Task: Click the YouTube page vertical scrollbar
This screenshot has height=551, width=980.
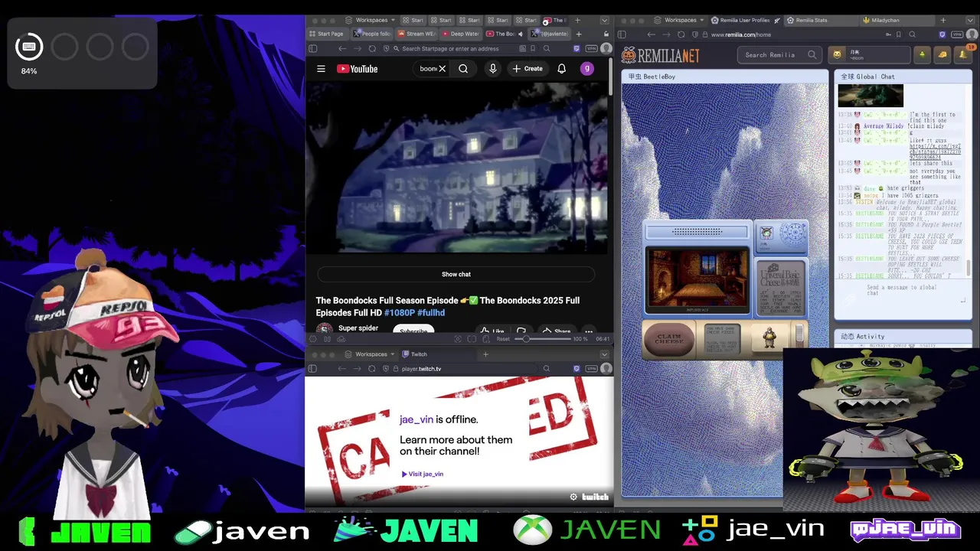Action: [610, 77]
